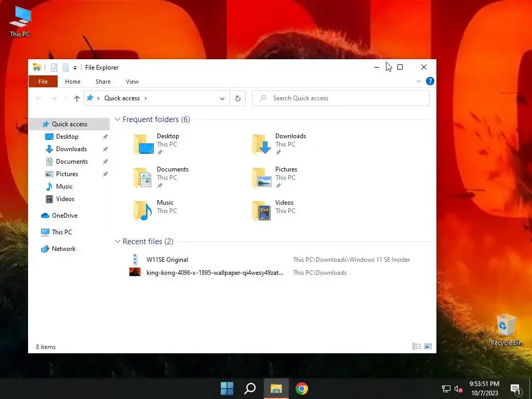Switch to the View ribbon tab

pos(132,82)
